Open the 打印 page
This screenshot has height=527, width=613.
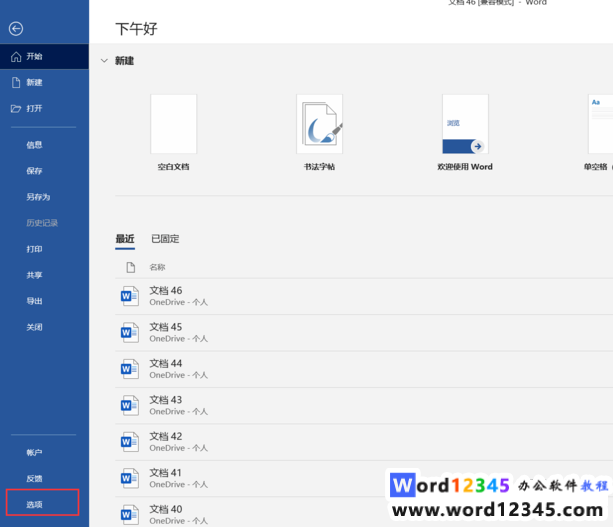[45, 249]
